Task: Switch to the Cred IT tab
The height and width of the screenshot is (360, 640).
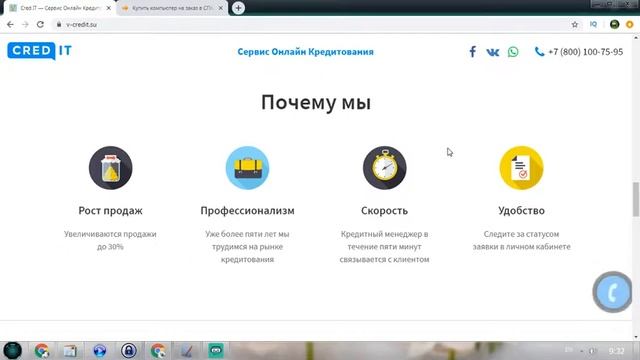Action: [59, 8]
